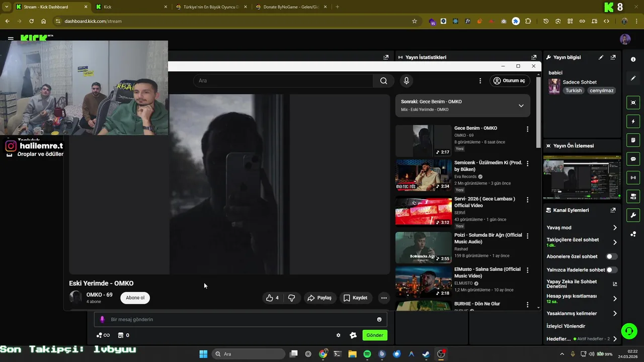This screenshot has width=644, height=362.
Task: Open options for Poizi Solumda Bir Ağrı
Action: click(x=527, y=236)
